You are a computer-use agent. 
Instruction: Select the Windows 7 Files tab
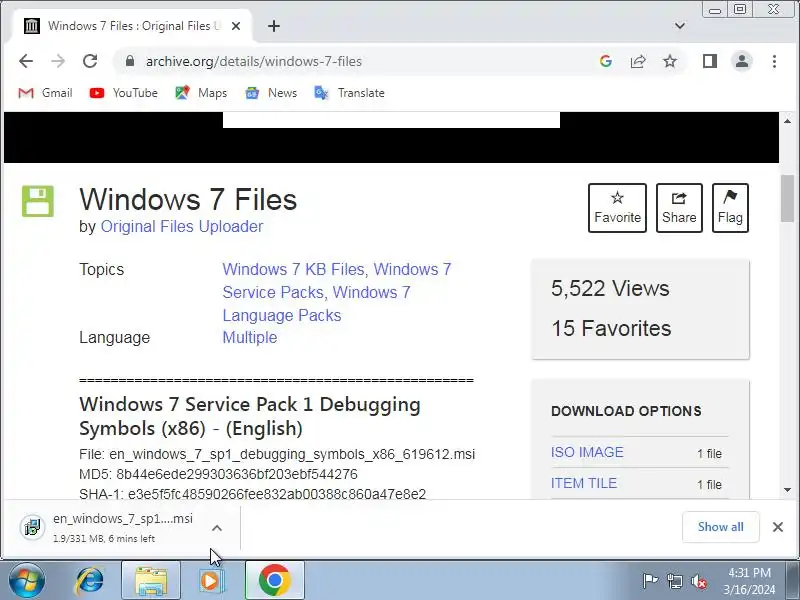click(132, 26)
